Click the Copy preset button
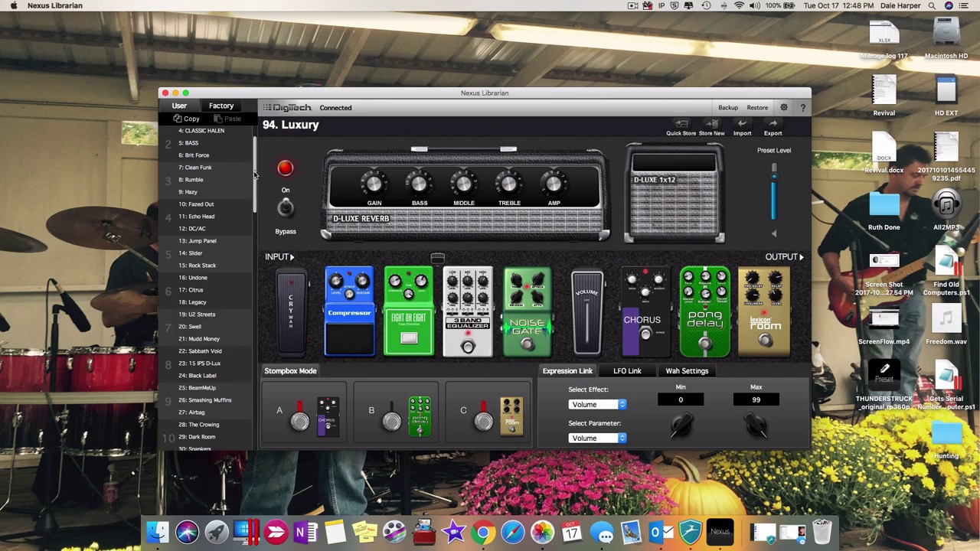The width and height of the screenshot is (980, 551). click(x=186, y=119)
